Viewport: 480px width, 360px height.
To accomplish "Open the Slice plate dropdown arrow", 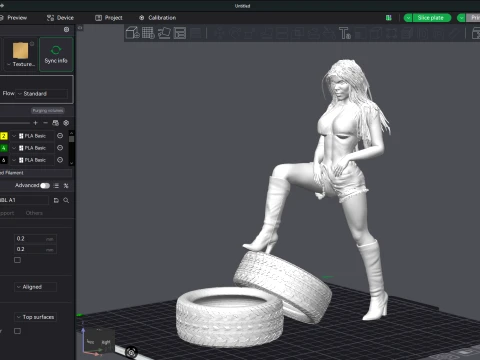I will (408, 18).
